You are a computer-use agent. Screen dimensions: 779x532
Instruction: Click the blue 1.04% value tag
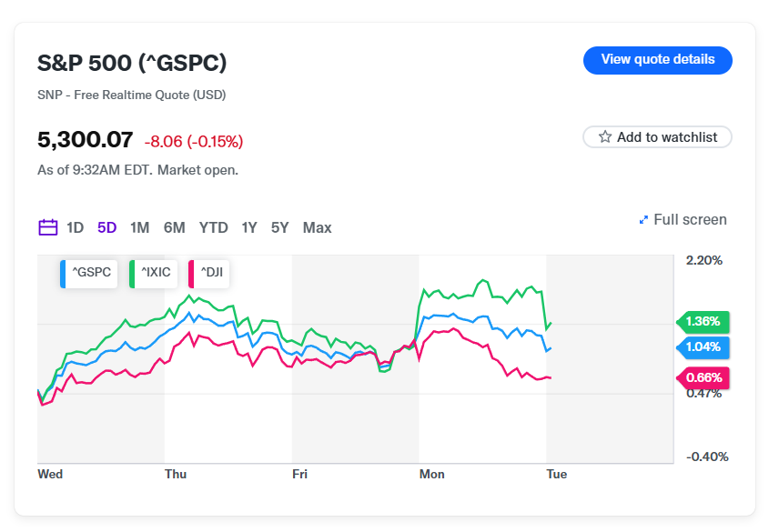(x=703, y=347)
